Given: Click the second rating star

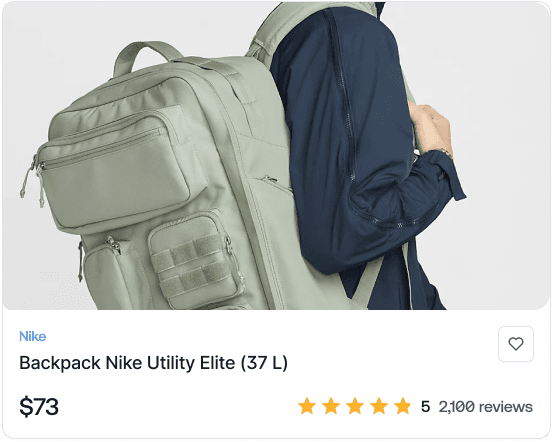Looking at the screenshot, I should pos(331,406).
